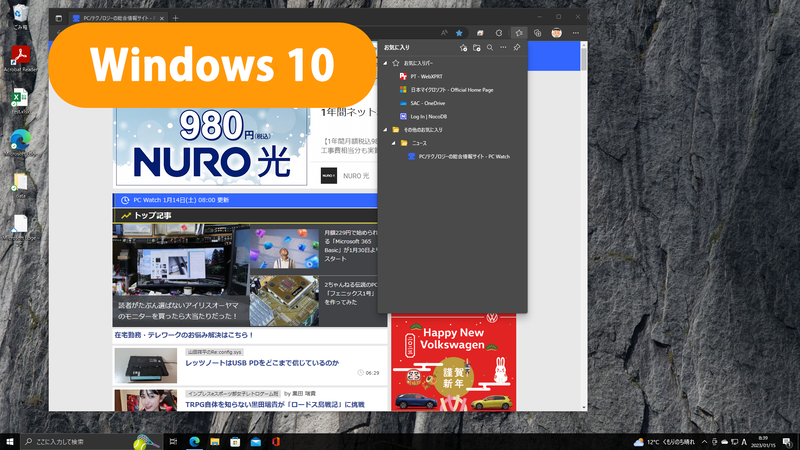Screen dimensions: 800x450
Task: Select the Recycle Bin desktop icon
Action: click(x=20, y=17)
